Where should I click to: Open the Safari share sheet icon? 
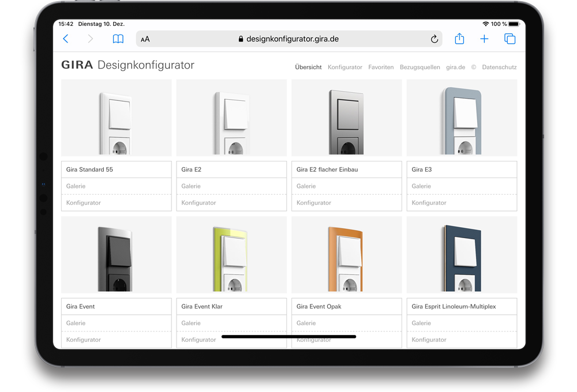click(x=459, y=39)
